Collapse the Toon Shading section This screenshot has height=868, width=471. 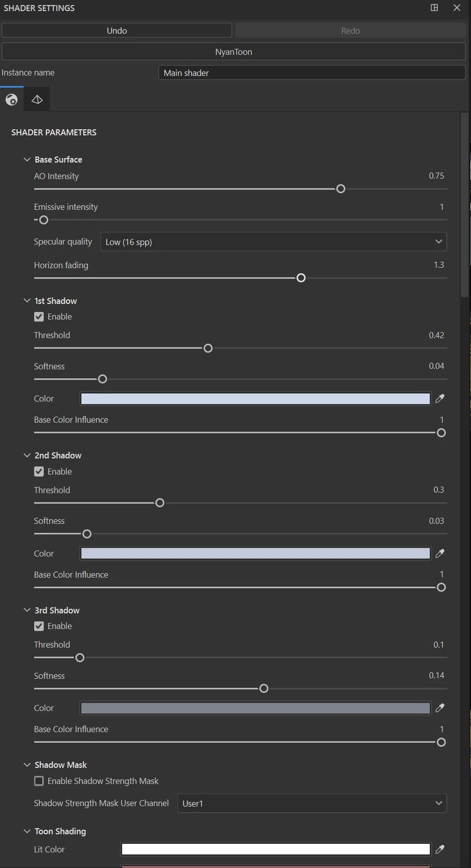pyautogui.click(x=27, y=831)
